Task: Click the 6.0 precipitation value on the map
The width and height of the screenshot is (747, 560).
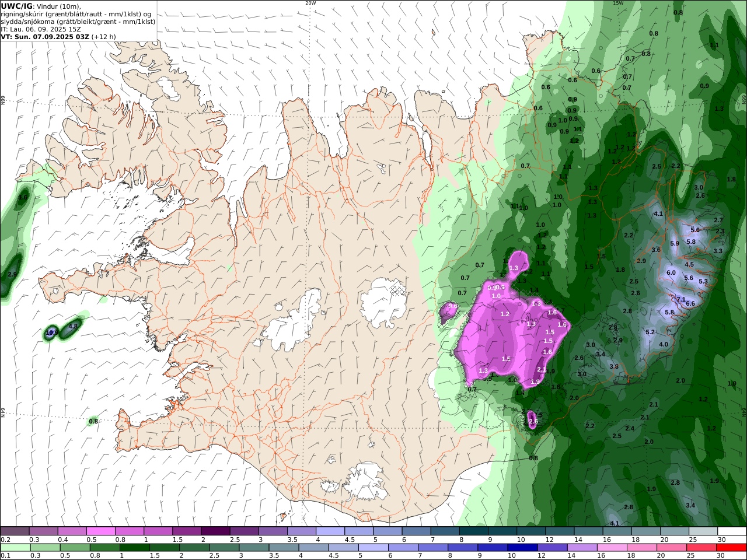Action: pos(671,272)
